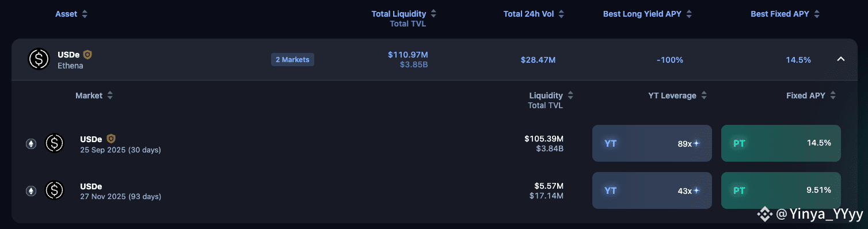Screen dimensions: 868x229
Task: Sort by Total Liquidity column
Action: click(x=403, y=14)
